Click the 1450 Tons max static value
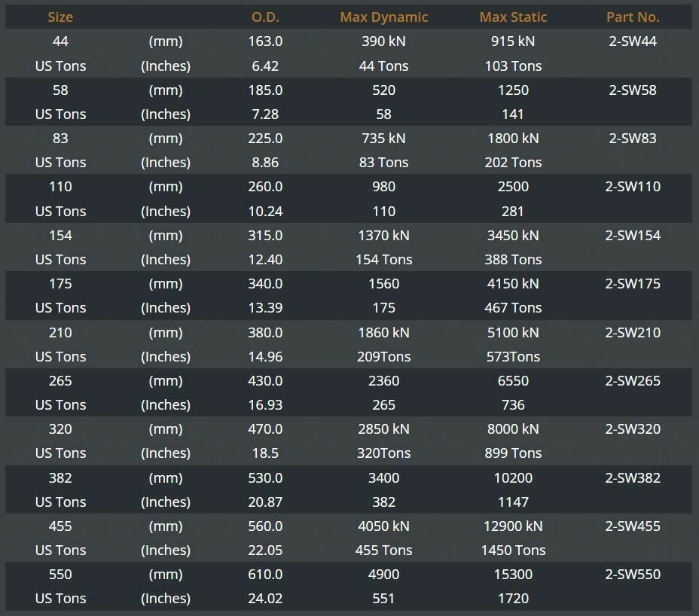The width and height of the screenshot is (699, 616). click(x=513, y=550)
